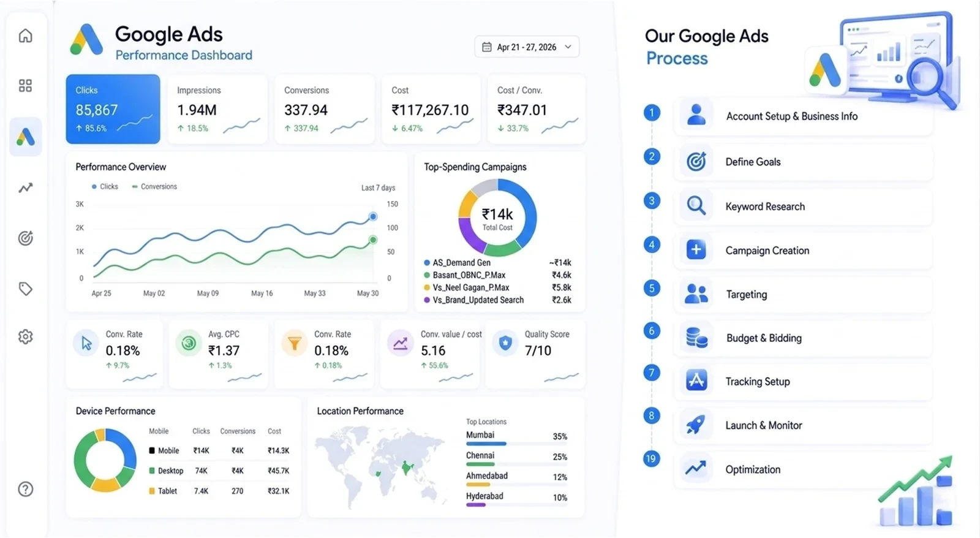Click the arrow icon beside Optimization

tap(696, 469)
